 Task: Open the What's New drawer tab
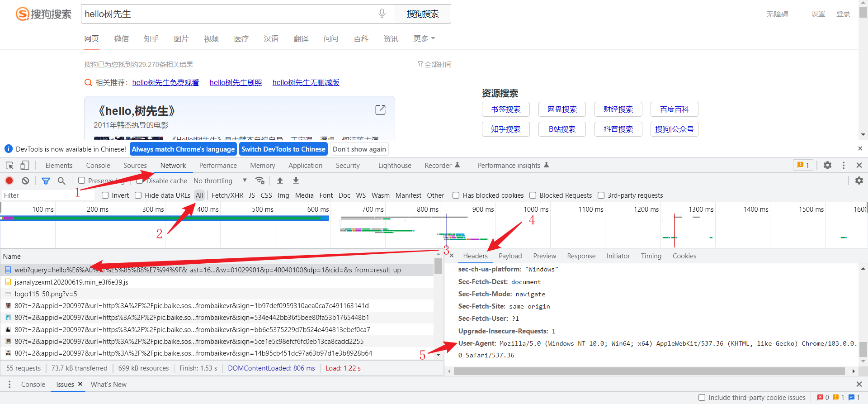(x=108, y=384)
